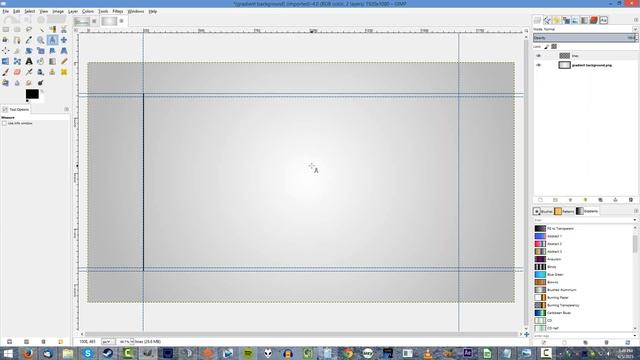This screenshot has height=360, width=640.
Task: Select the Blend gradient tool
Action: click(52, 61)
